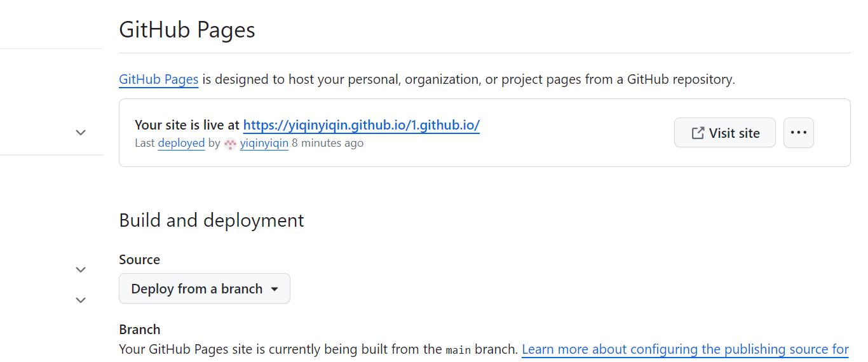The width and height of the screenshot is (868, 362).
Task: Open 'Learn more about configuring the publishing source' link
Action: pos(685,349)
